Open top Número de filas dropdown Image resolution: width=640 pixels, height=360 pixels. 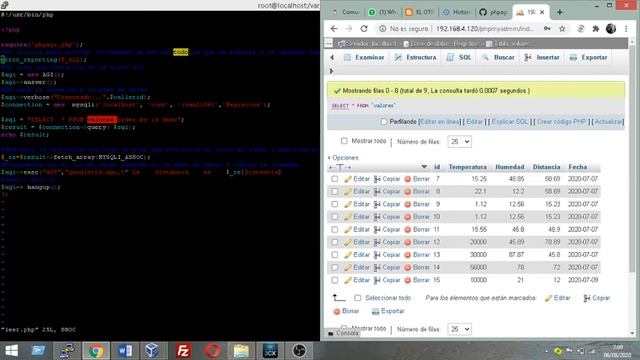pyautogui.click(x=460, y=142)
